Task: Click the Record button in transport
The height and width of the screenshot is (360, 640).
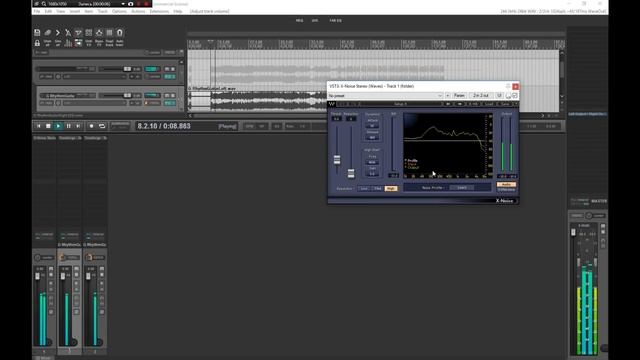Action: [x=91, y=126]
